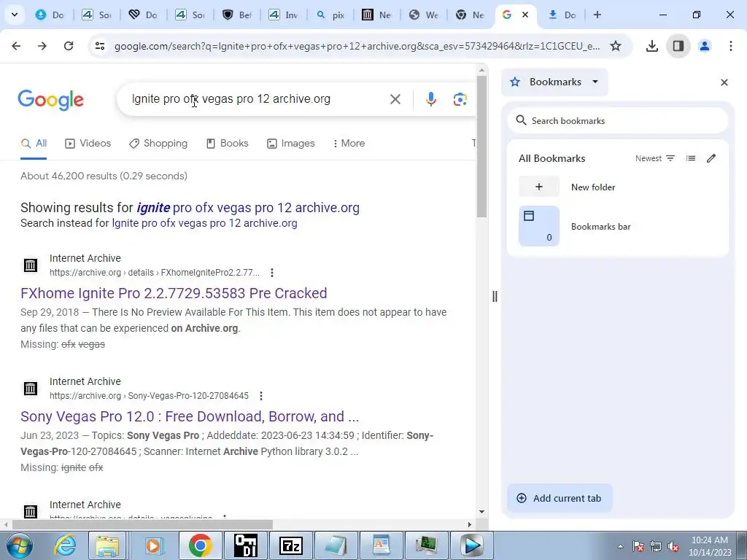Screen dimensions: 747x560
Task: Clear the Google search box
Action: 395,99
